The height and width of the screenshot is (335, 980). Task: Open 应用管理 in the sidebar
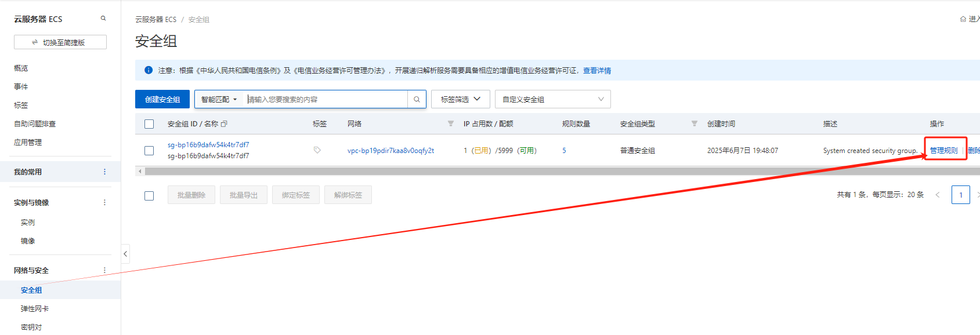click(x=28, y=142)
